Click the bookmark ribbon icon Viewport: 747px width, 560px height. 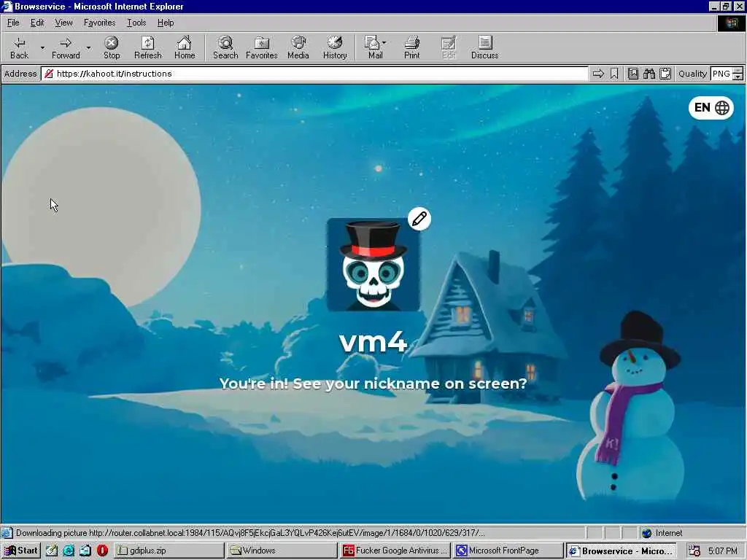[x=614, y=74]
